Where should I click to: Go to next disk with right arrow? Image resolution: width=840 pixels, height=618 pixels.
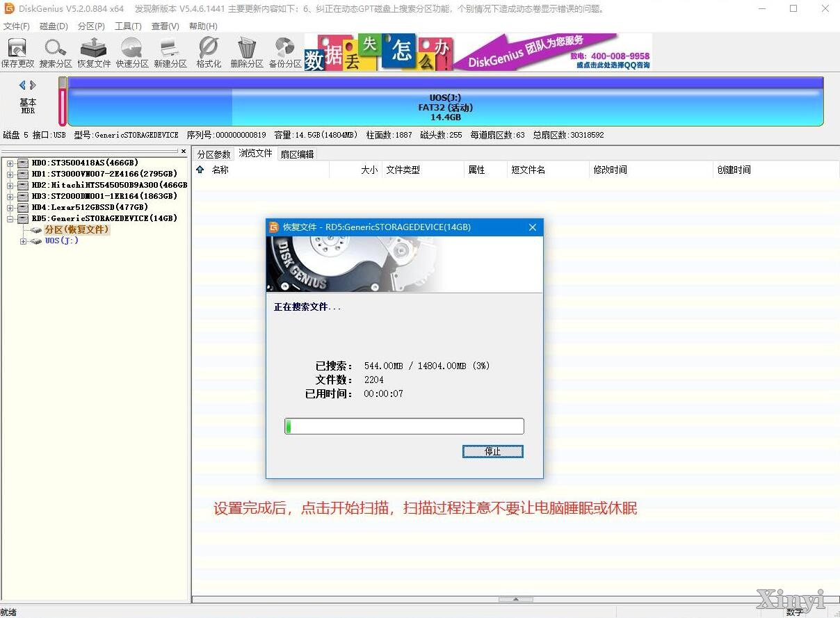[x=33, y=86]
